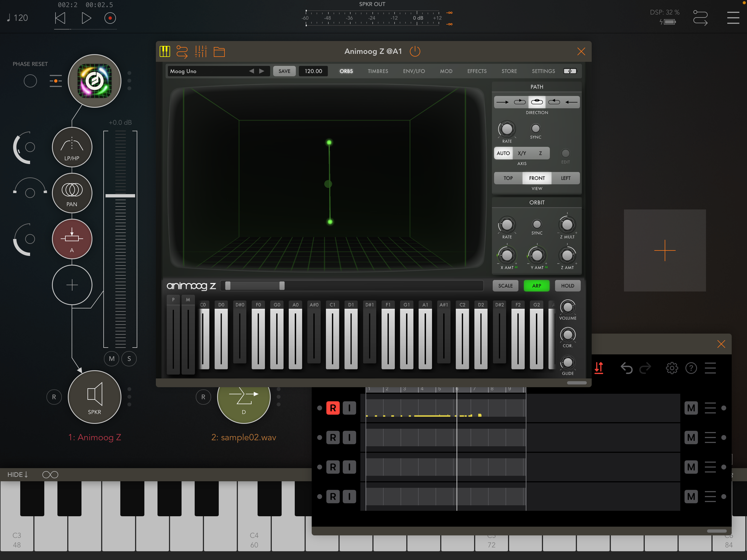Click the LP/HP filter node
Image resolution: width=747 pixels, height=560 pixels.
pyautogui.click(x=72, y=147)
